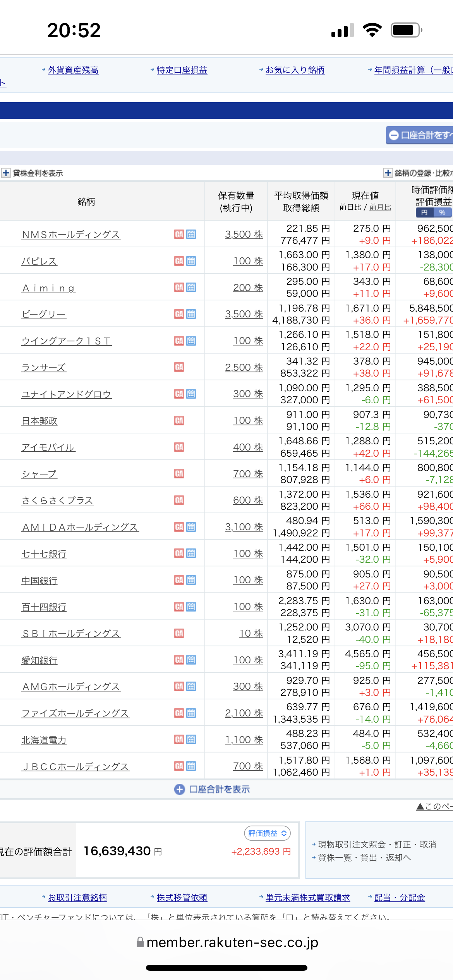Open the 評価損益 dropdown selector
The width and height of the screenshot is (453, 980).
[267, 833]
